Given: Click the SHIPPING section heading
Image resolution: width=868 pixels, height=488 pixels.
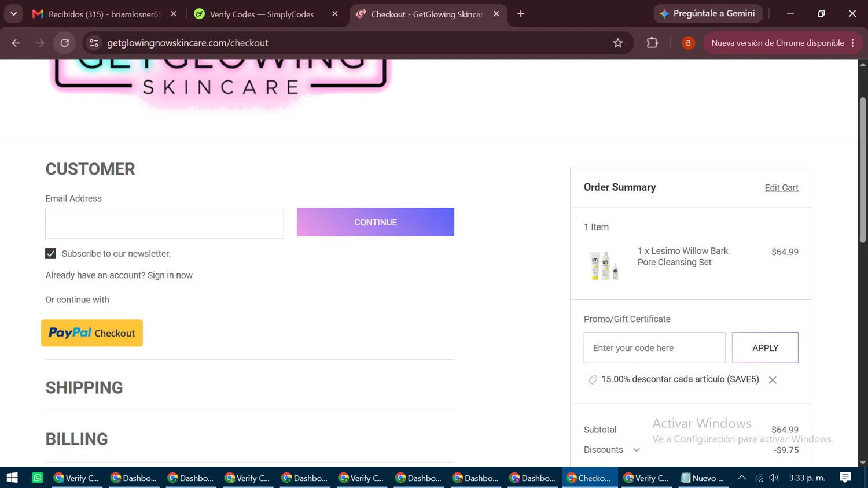Looking at the screenshot, I should pyautogui.click(x=84, y=387).
